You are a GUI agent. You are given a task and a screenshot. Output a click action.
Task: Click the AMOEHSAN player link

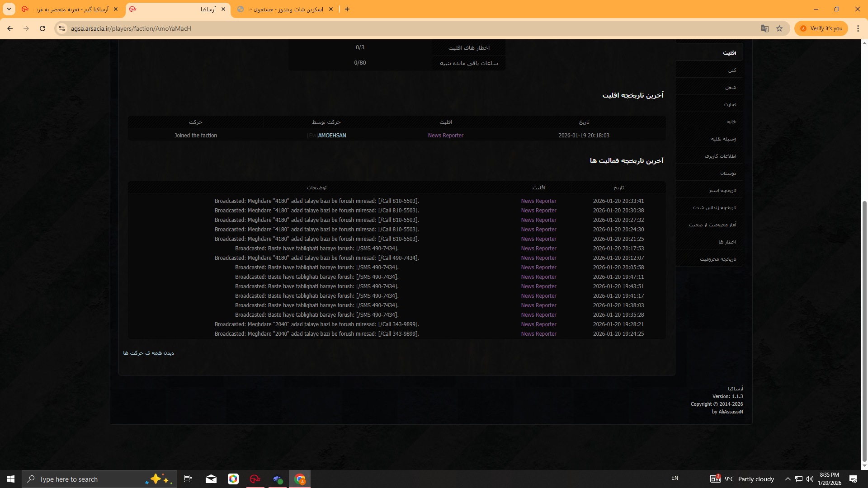(332, 136)
